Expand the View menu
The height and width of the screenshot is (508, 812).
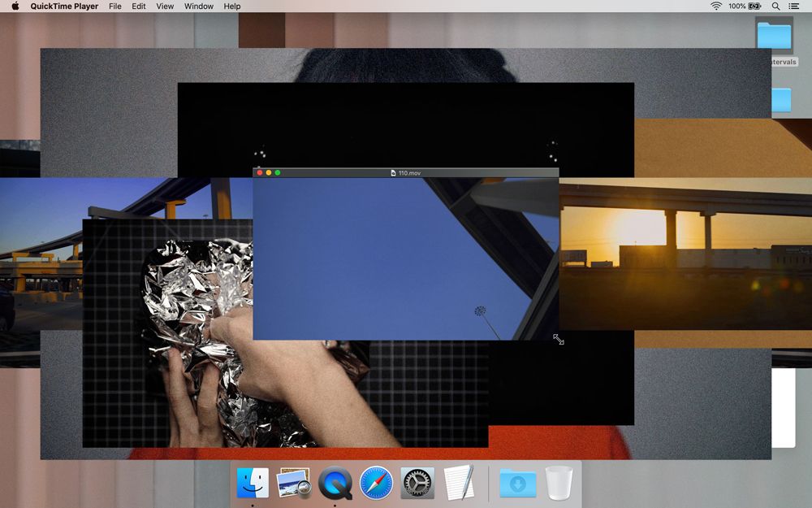[165, 7]
